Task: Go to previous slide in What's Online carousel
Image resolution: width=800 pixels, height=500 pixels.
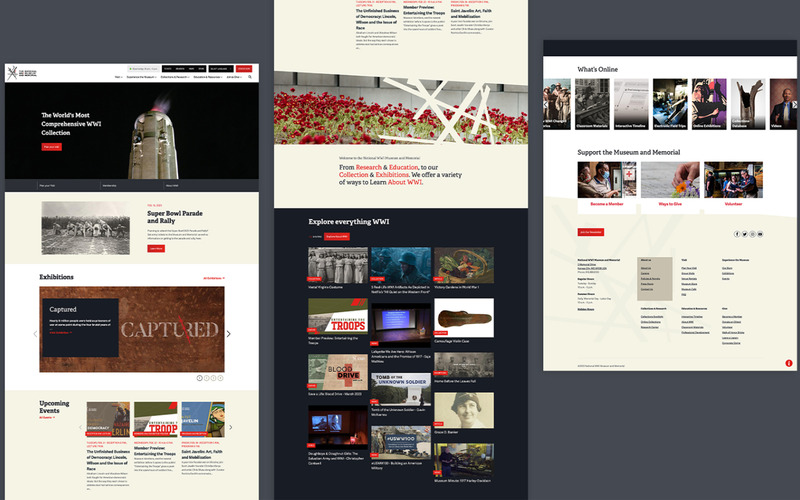Action: point(546,105)
